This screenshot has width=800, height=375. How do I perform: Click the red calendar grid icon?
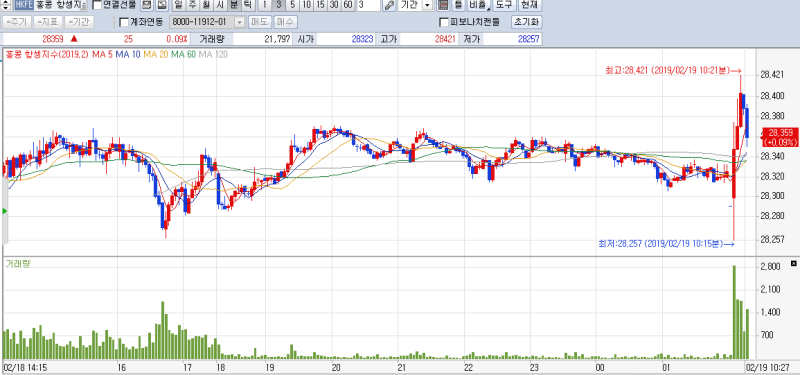[443, 5]
